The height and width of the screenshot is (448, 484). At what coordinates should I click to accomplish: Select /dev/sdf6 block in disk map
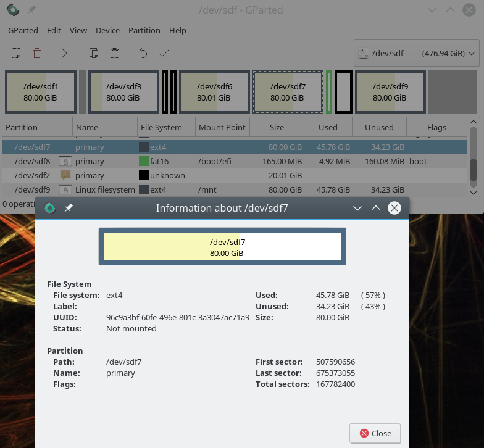(214, 92)
